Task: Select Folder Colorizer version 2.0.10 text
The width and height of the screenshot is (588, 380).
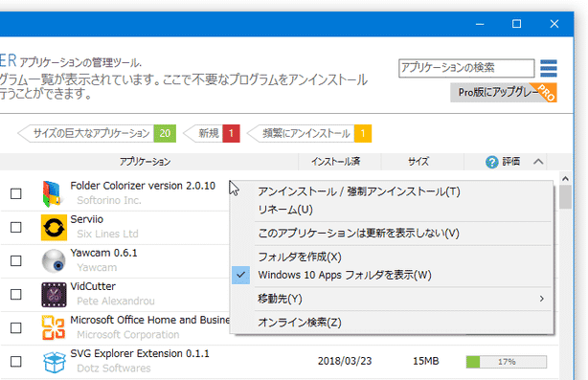Action: click(143, 186)
